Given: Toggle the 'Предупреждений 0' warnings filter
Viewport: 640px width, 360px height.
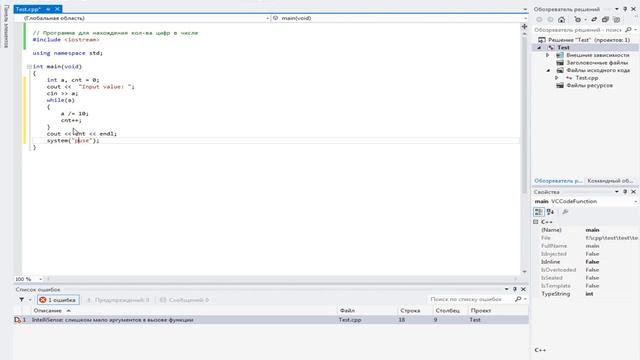Looking at the screenshot, I should pyautogui.click(x=118, y=300).
